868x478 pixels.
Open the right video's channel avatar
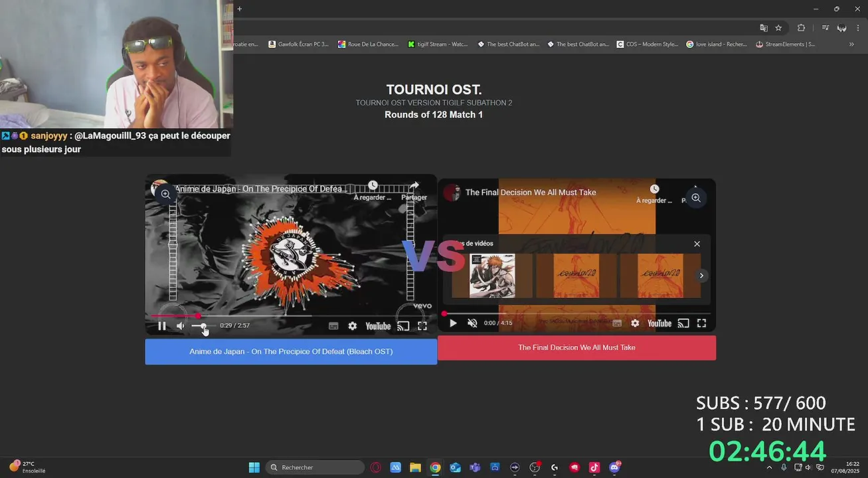pyautogui.click(x=452, y=193)
